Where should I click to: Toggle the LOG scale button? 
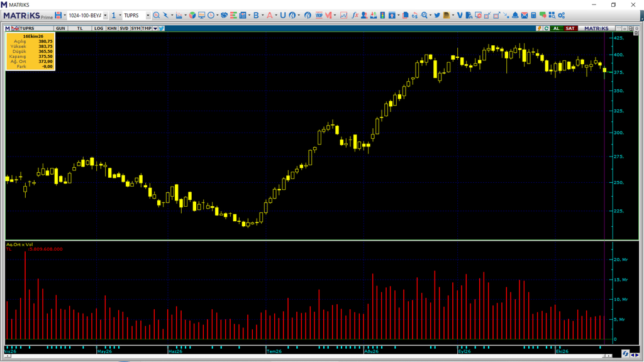(99, 28)
